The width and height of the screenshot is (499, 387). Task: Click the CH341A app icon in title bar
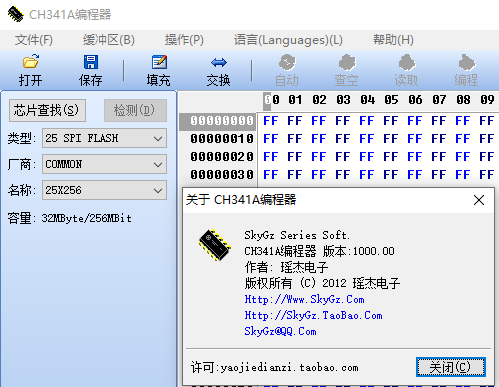tap(15, 14)
